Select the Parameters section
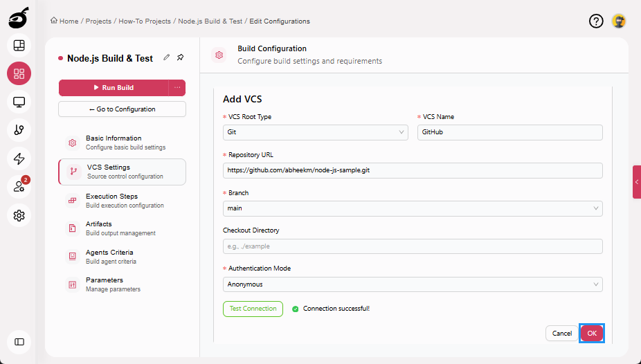This screenshot has height=364, width=641. 122,284
